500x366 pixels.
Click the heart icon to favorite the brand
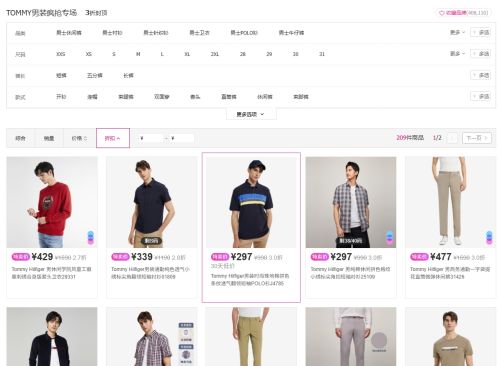[442, 13]
